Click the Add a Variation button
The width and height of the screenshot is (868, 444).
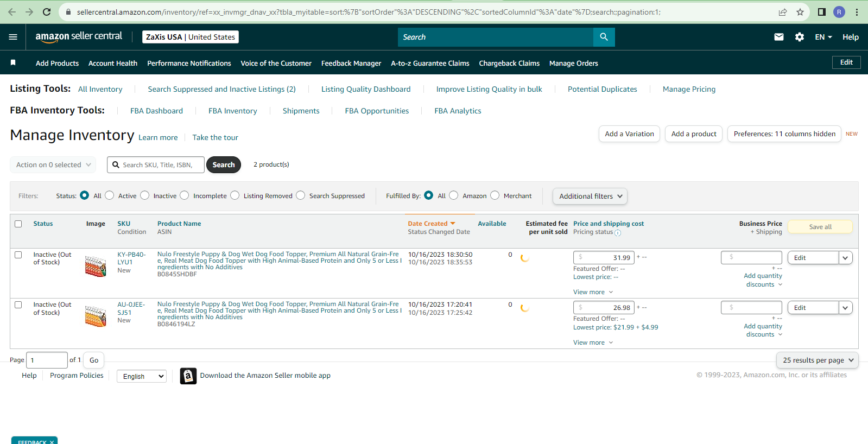tap(629, 134)
